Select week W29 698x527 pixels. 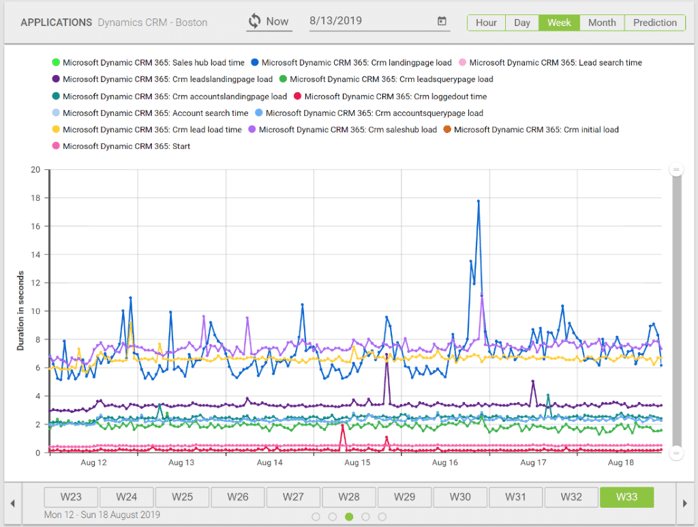click(404, 497)
